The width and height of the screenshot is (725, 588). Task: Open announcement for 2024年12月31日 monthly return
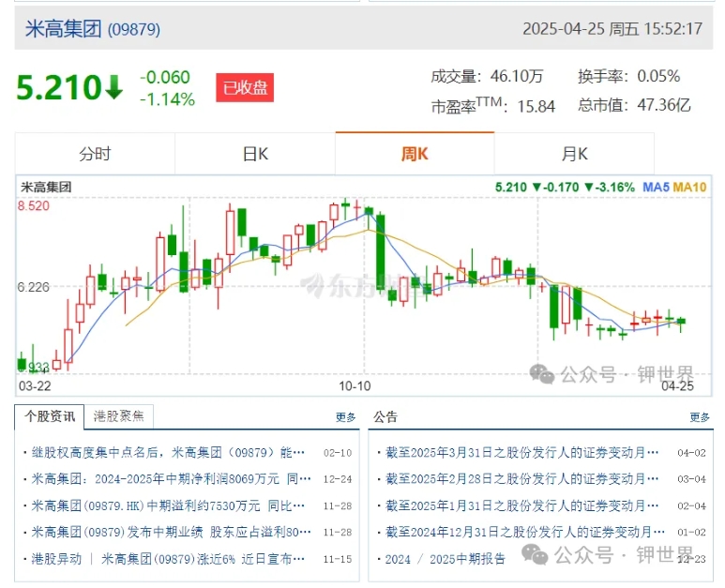(525, 532)
